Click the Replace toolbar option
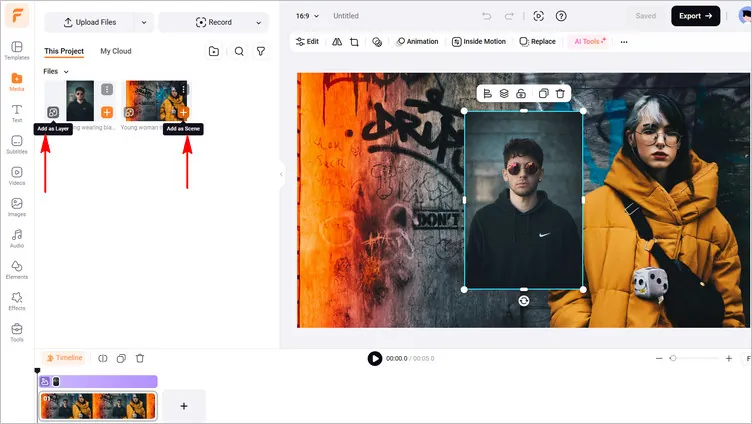Screen dimensions: 752x424 coord(538,42)
